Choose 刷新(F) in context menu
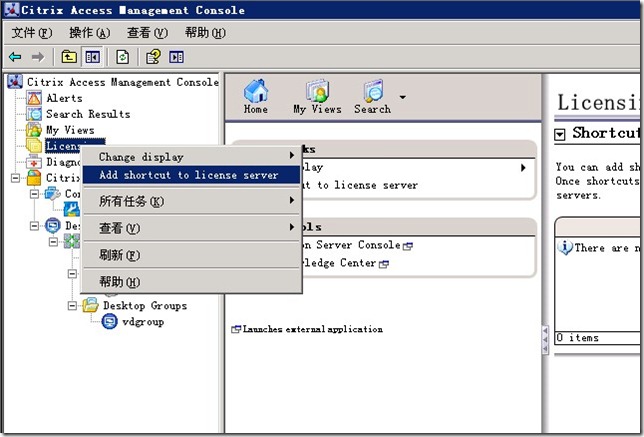The height and width of the screenshot is (437, 644). [191, 255]
